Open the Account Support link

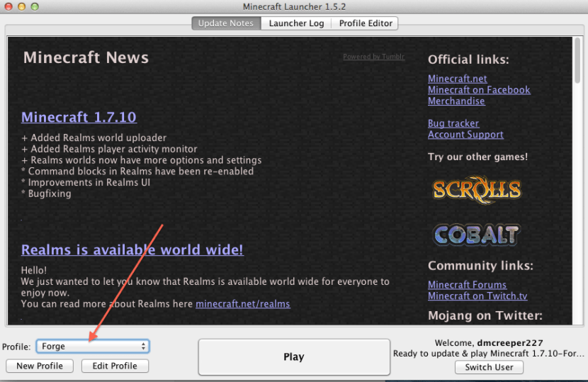(x=465, y=135)
